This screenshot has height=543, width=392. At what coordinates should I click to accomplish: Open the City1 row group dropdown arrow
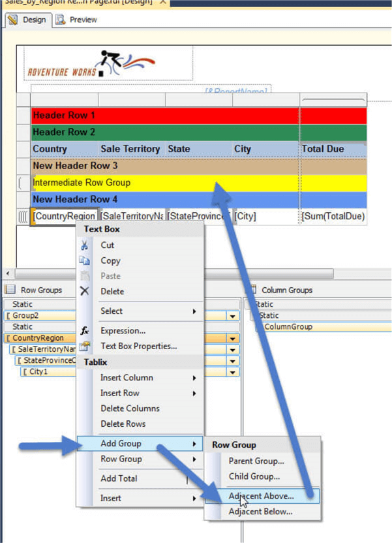click(x=232, y=372)
